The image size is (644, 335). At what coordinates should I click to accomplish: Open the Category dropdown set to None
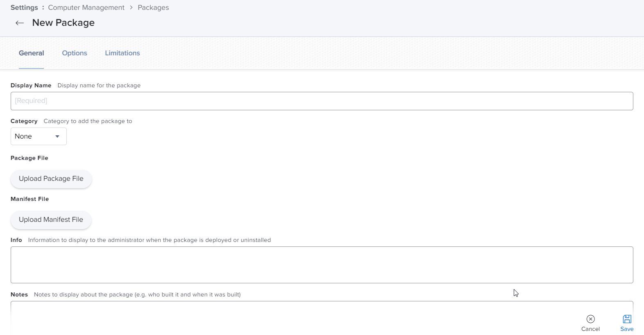pos(39,137)
